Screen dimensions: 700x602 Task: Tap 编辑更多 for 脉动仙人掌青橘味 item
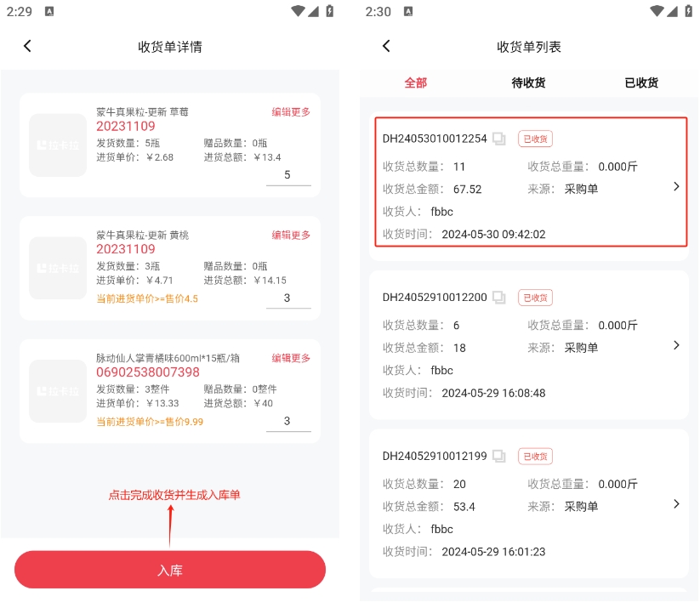(291, 358)
